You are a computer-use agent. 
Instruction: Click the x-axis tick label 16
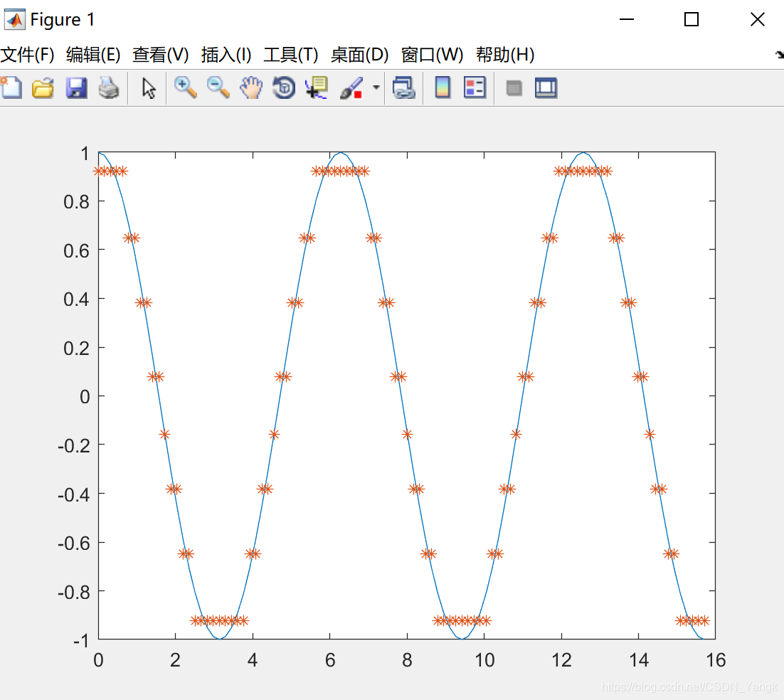click(716, 660)
